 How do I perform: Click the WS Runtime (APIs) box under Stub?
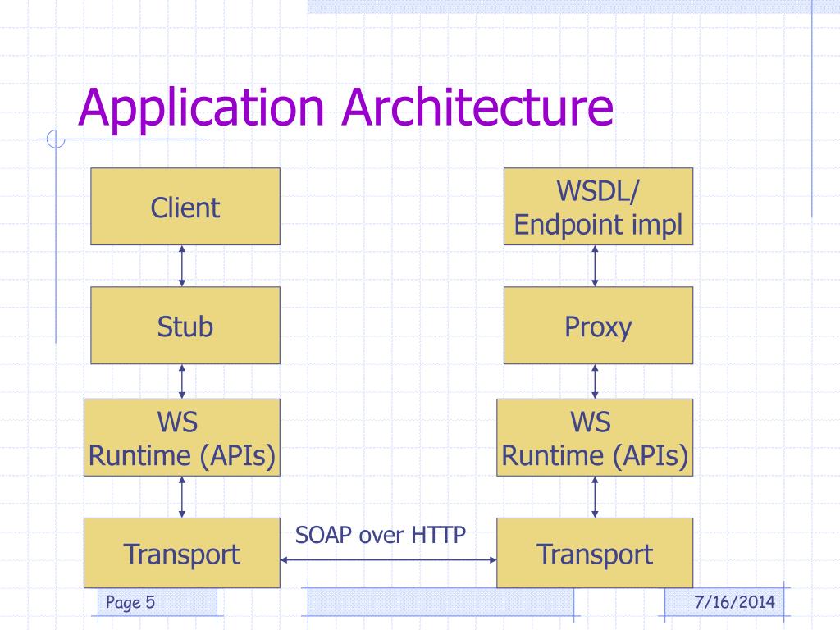pos(182,437)
